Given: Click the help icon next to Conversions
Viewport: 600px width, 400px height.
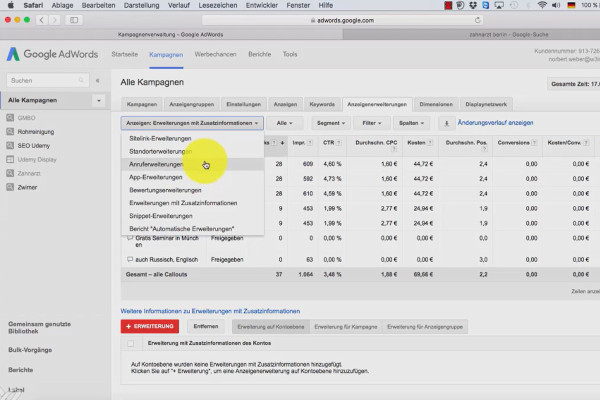Looking at the screenshot, I should [x=534, y=143].
